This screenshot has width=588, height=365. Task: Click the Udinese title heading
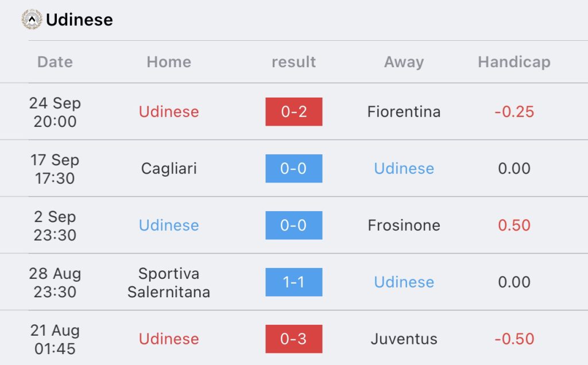[79, 20]
